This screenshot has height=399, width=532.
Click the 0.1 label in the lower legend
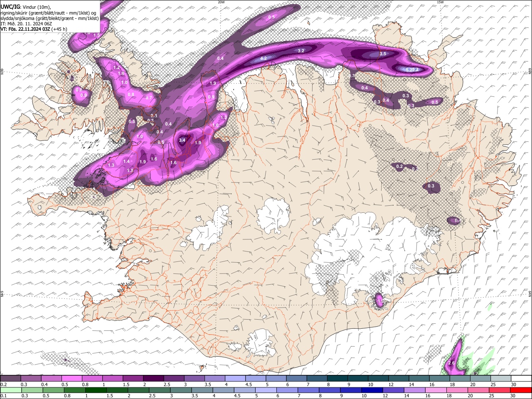3,396
